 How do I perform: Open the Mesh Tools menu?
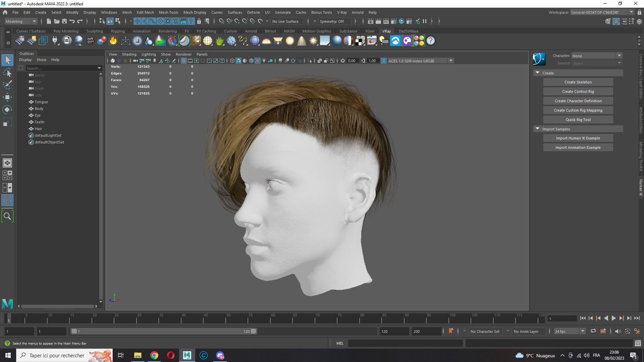click(x=168, y=12)
